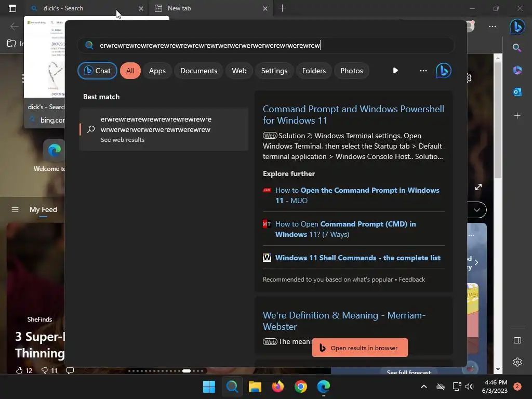Click the volume speaker icon
This screenshot has height=399, width=532.
469,387
